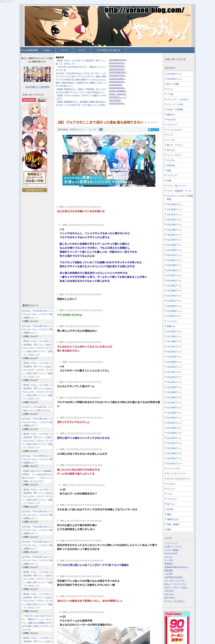Open category 2024年冬アニメ
The width and height of the screenshot is (215, 644).
click(174, 74)
